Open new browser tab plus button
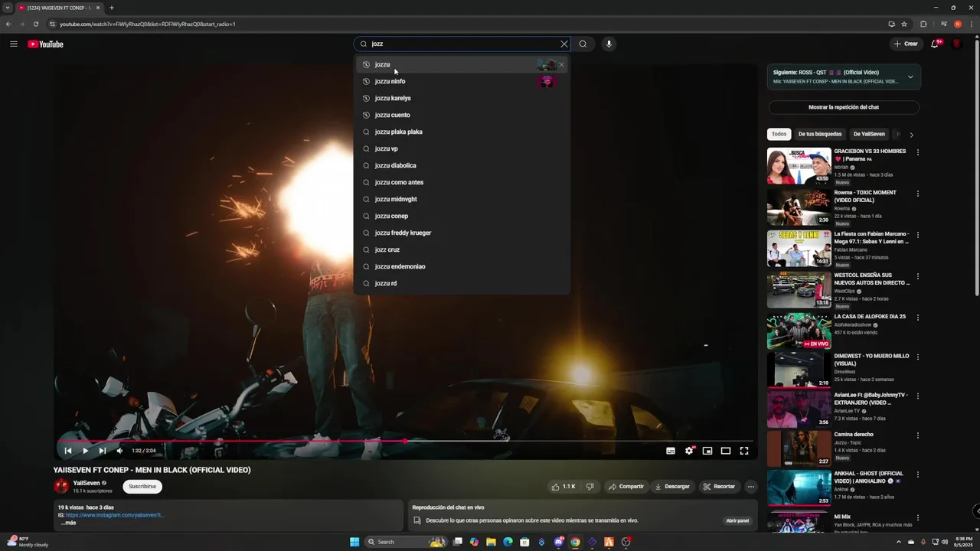 point(112,8)
